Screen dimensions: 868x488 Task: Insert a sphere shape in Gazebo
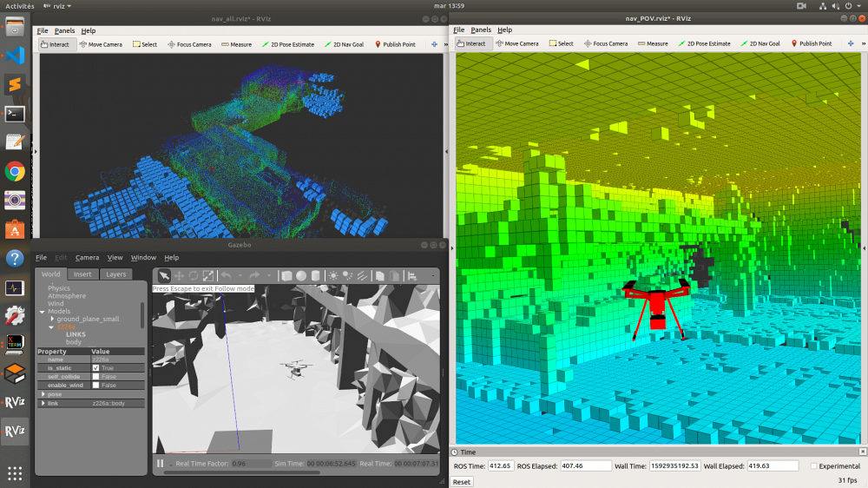pos(301,276)
